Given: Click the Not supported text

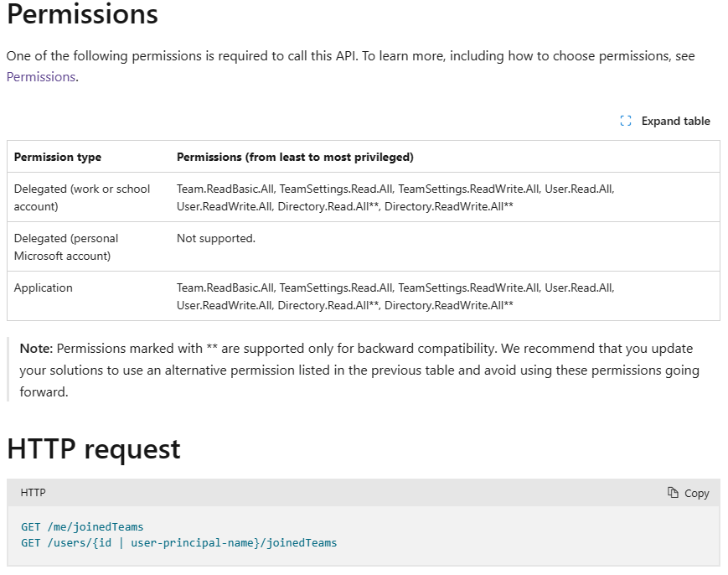Looking at the screenshot, I should (216, 238).
